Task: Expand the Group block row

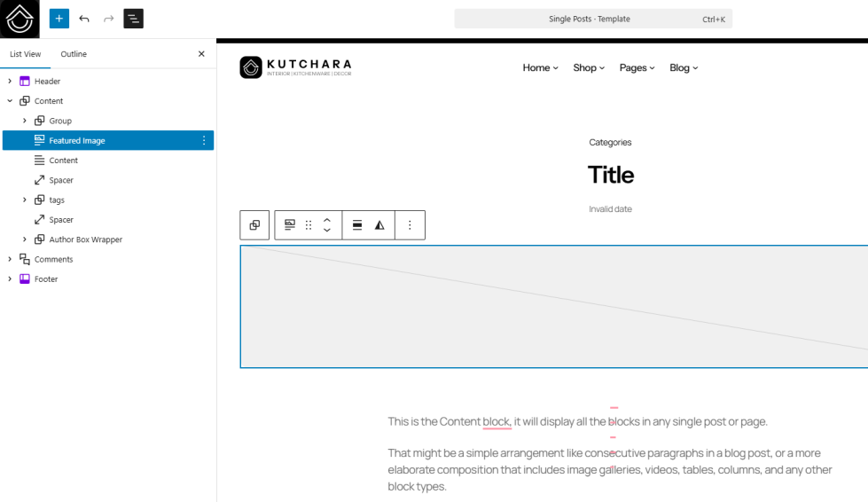Action: (24, 121)
